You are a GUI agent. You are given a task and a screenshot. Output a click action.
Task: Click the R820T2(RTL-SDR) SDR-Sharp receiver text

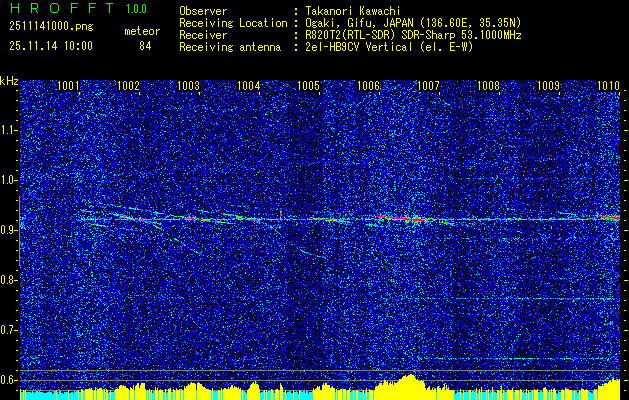point(412,35)
